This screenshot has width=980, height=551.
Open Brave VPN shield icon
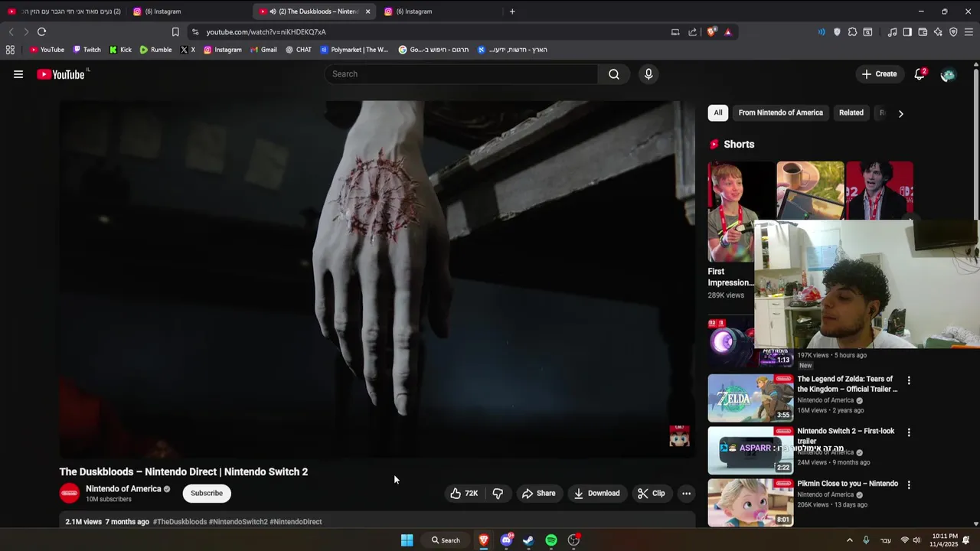[953, 32]
